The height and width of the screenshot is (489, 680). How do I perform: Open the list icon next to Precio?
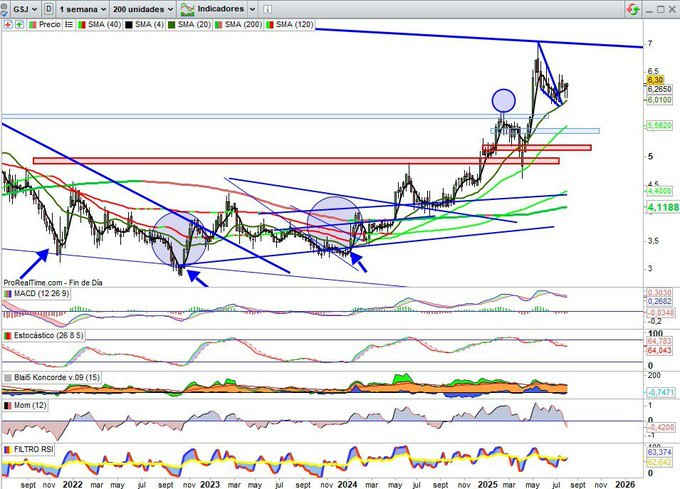tap(69, 25)
